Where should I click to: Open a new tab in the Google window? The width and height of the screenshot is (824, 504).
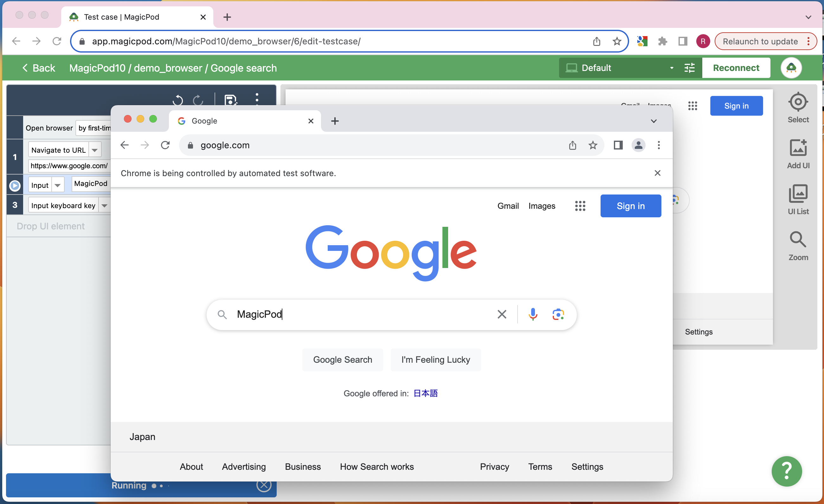[x=335, y=121]
